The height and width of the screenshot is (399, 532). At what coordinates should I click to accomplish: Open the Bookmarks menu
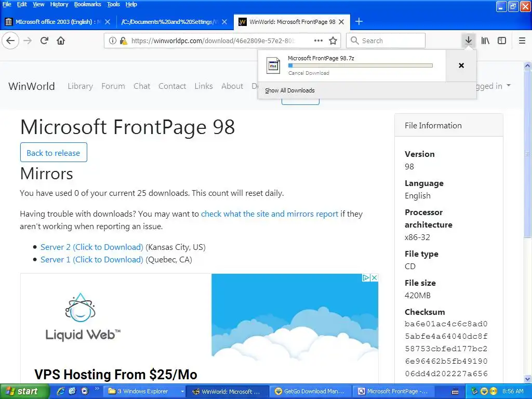pos(87,4)
